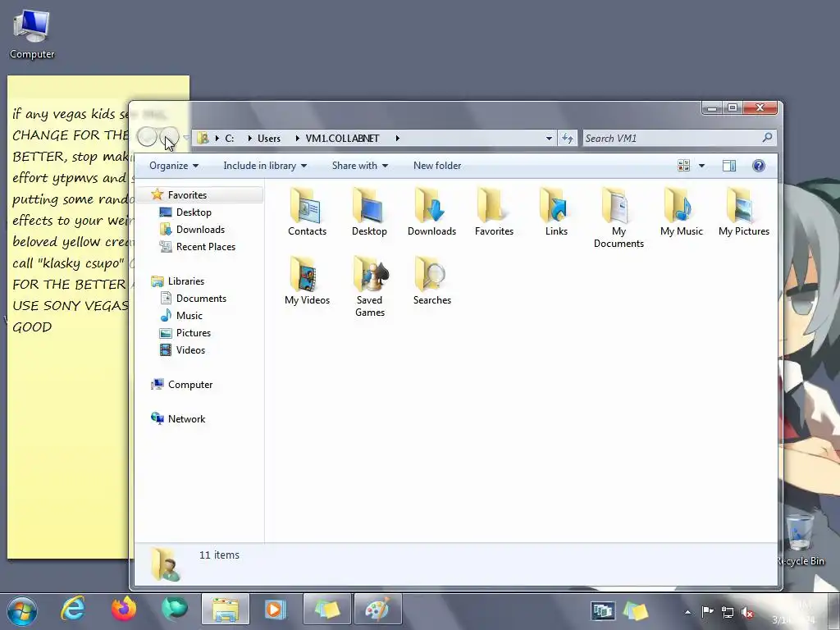Viewport: 840px width, 630px height.
Task: Show hidden tray icons arrow
Action: 687,612
